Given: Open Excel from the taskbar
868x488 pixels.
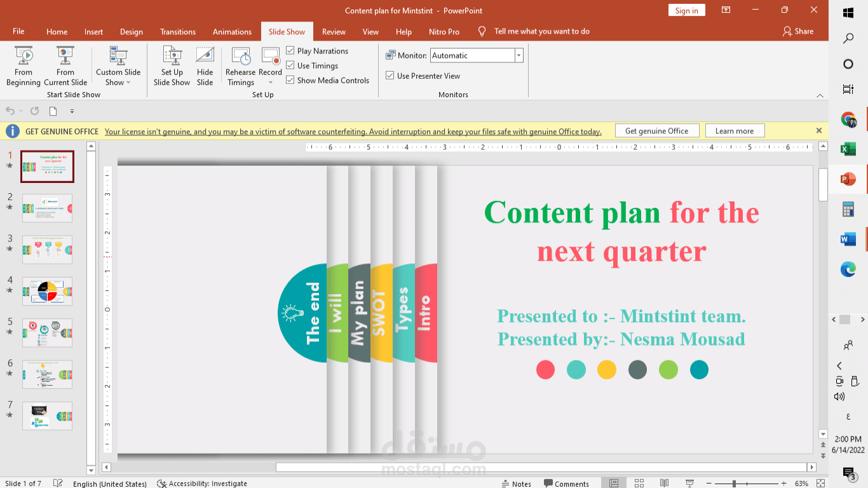Looking at the screenshot, I should [x=848, y=149].
